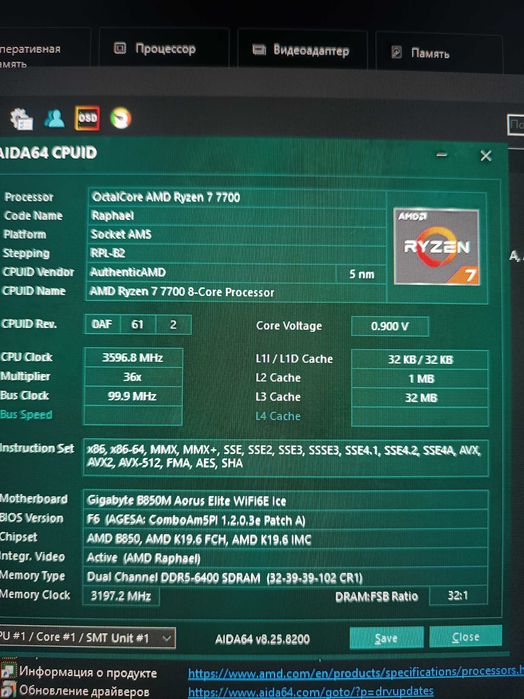This screenshot has width=524, height=699.
Task: Click the CPUID Rev. value 61
Action: pyautogui.click(x=138, y=325)
